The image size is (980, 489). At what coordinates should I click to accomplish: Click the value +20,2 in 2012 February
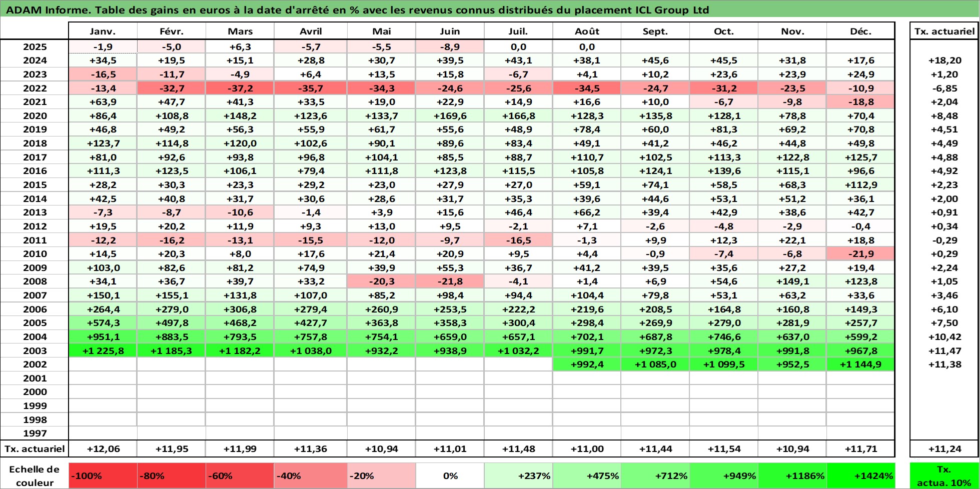tap(171, 226)
